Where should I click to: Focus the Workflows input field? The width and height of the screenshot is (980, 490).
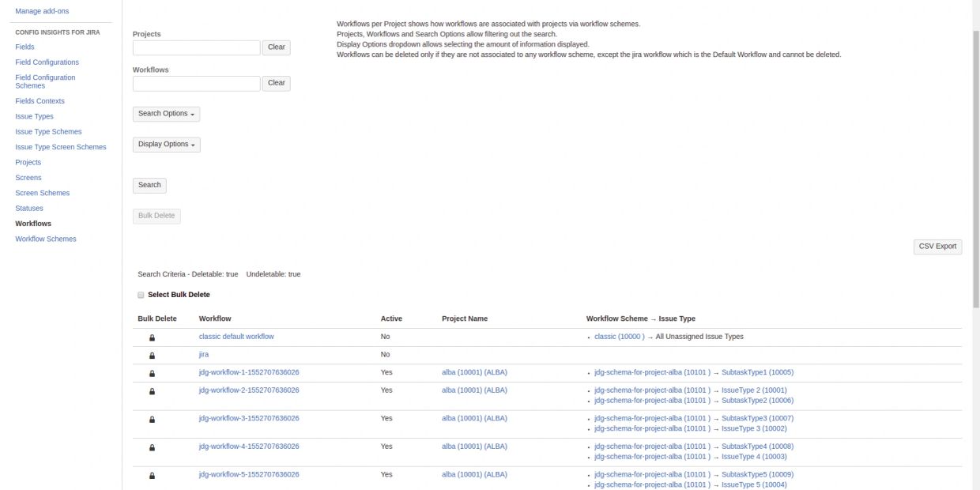click(196, 83)
